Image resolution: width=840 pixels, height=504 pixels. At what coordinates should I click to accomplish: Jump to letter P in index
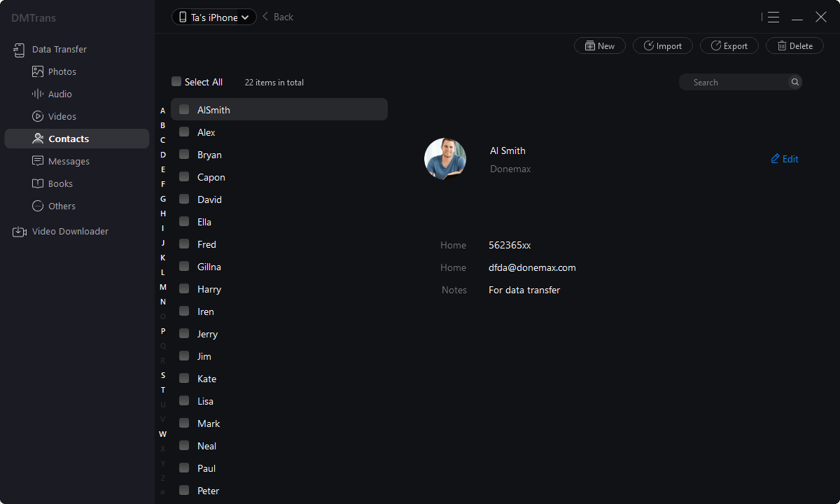[x=163, y=331]
